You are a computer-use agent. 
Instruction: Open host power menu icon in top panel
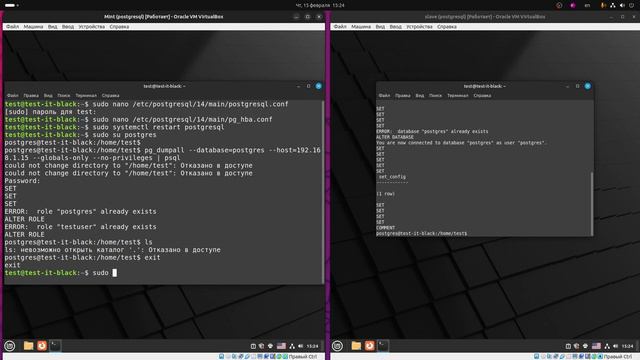pos(631,5)
